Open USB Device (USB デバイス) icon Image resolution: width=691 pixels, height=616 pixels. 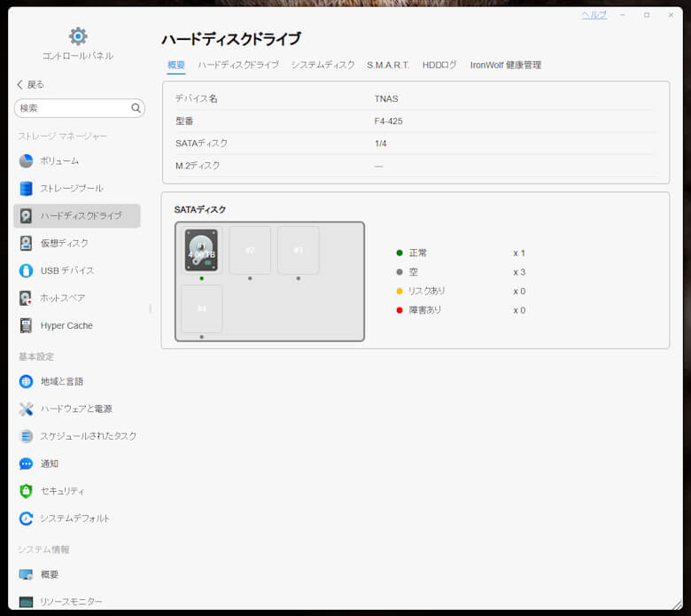pyautogui.click(x=26, y=270)
